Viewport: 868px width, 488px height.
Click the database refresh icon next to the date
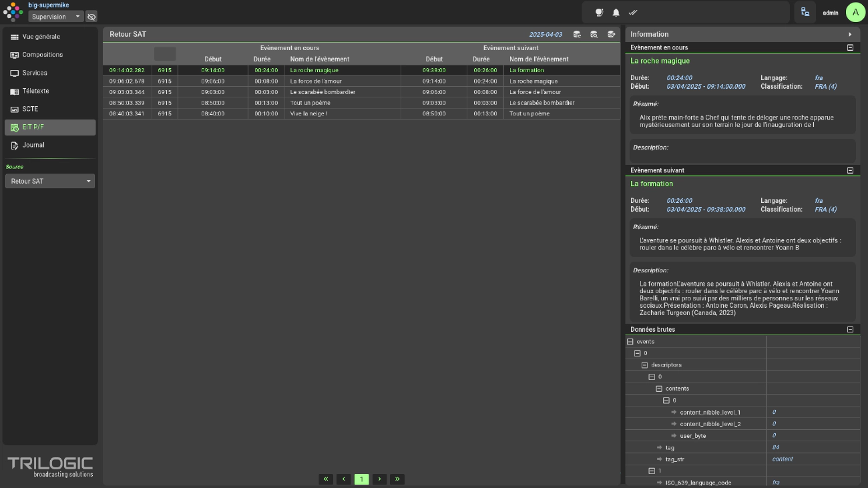[x=577, y=34]
